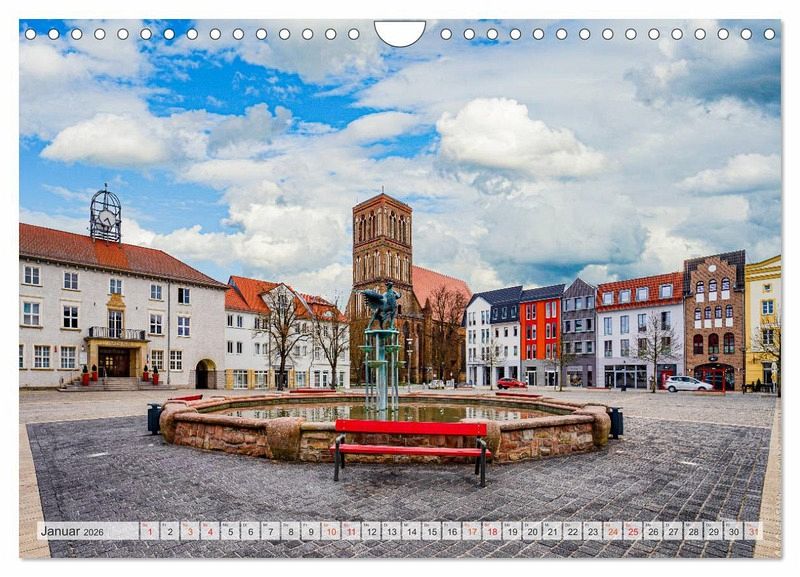Click the white parked car on right

click(x=687, y=383)
